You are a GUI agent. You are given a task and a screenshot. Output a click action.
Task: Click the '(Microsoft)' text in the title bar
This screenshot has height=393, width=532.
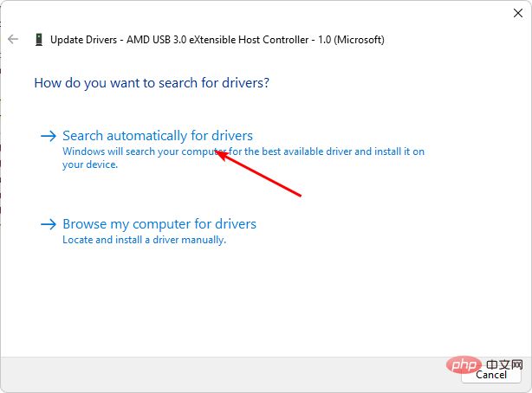coord(357,39)
